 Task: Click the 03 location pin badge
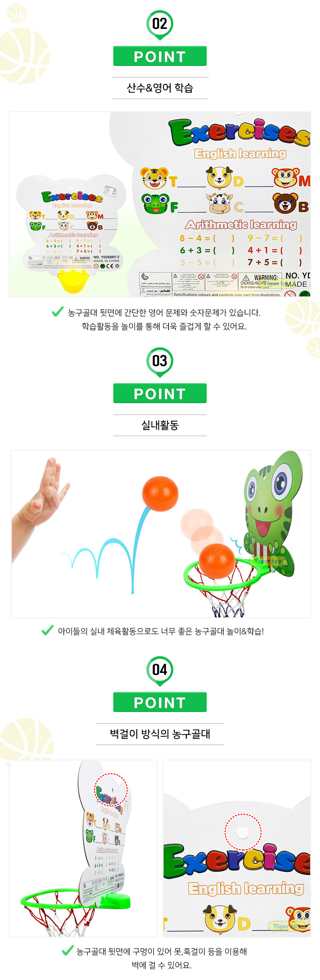coord(160,362)
